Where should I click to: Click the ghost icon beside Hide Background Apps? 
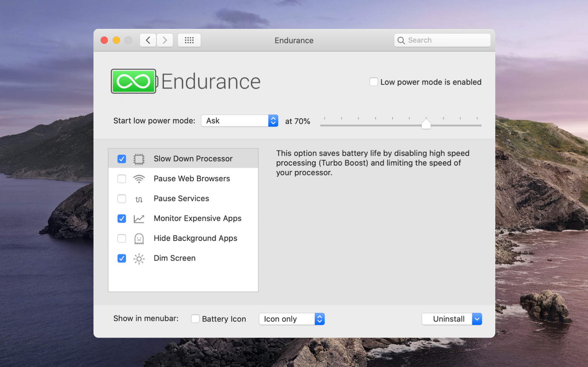coord(139,239)
